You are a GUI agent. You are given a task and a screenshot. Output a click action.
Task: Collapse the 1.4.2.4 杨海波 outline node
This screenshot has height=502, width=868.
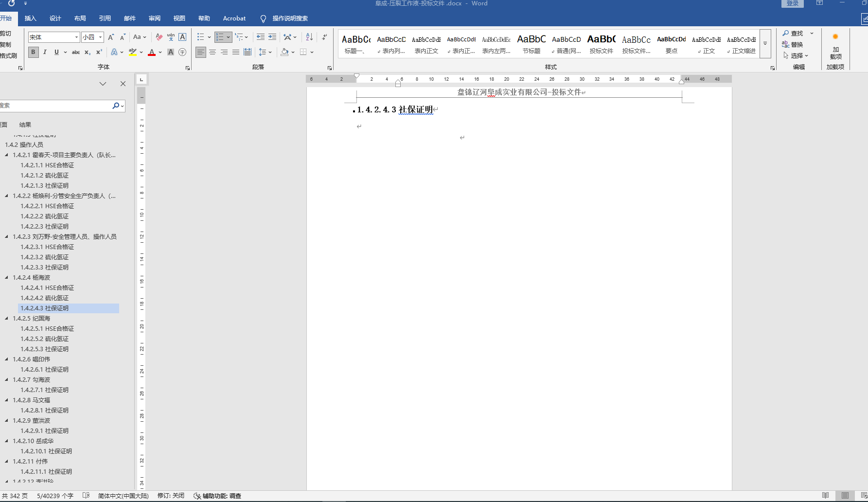pyautogui.click(x=7, y=278)
